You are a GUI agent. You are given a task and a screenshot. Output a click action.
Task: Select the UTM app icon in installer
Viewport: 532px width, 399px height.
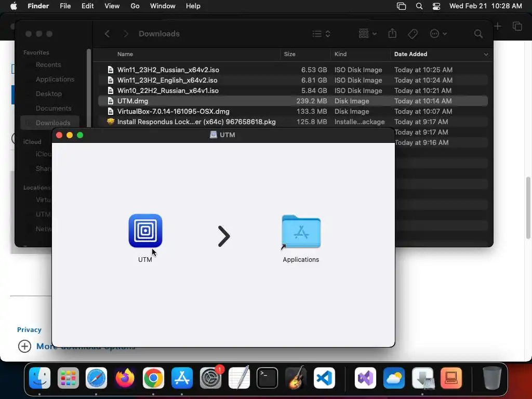pos(145,231)
